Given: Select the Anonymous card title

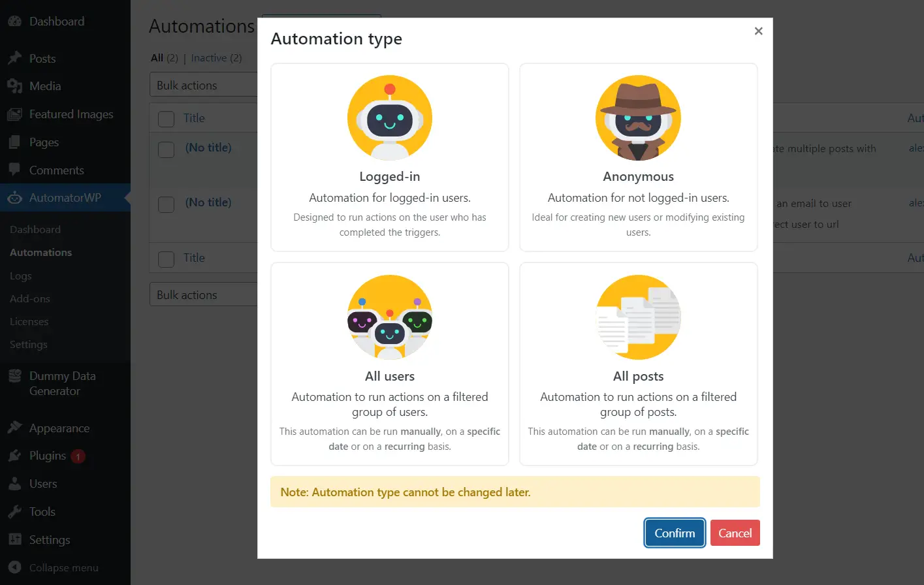Looking at the screenshot, I should 639,176.
